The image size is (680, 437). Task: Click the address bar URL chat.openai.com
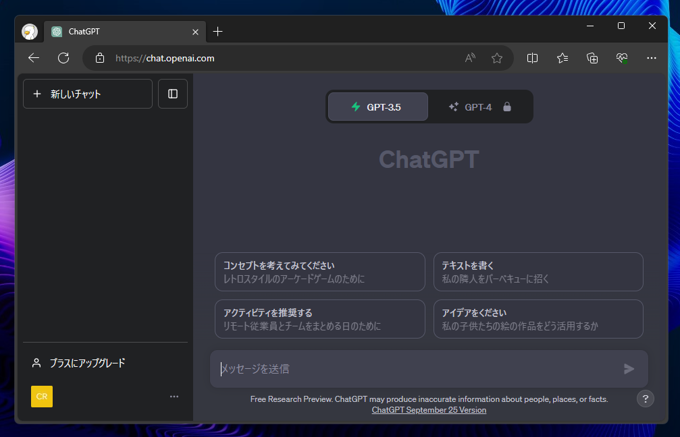165,58
